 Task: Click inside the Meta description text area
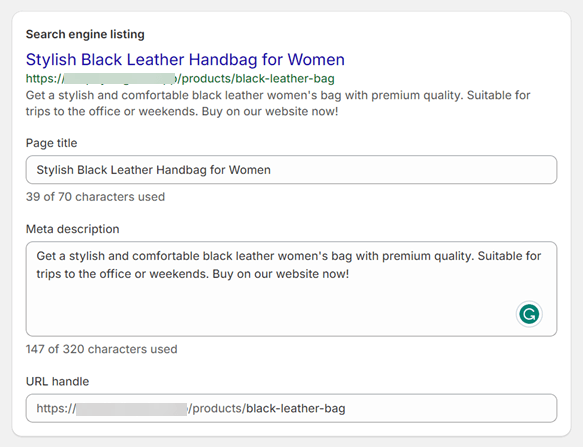pyautogui.click(x=291, y=289)
